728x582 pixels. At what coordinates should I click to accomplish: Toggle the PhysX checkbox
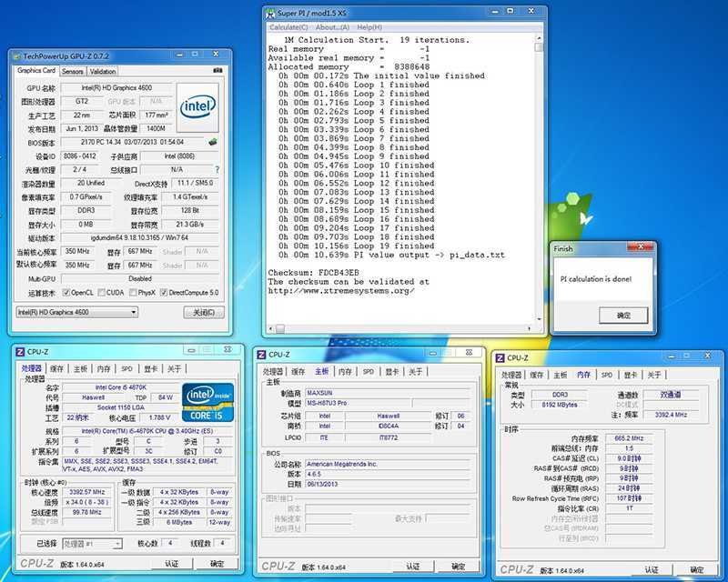133,293
